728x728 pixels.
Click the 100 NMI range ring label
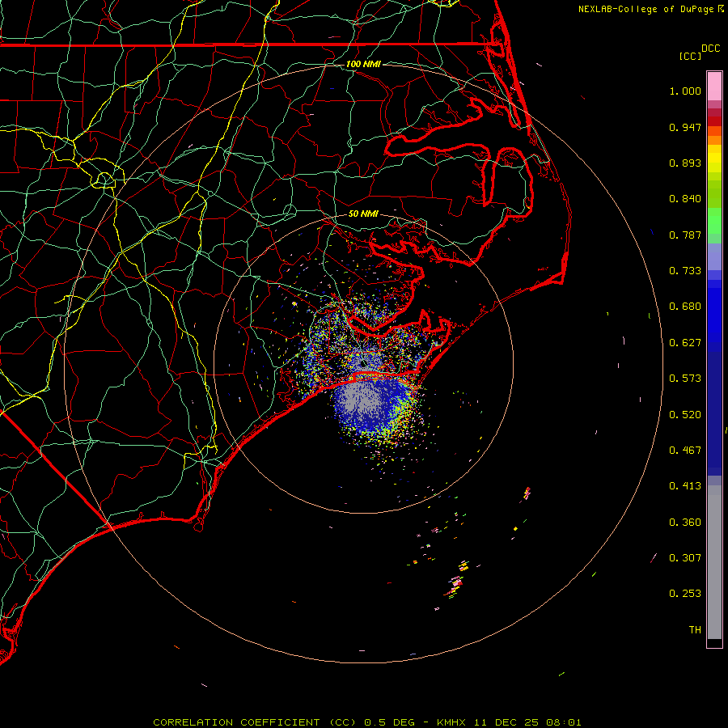coord(363,64)
